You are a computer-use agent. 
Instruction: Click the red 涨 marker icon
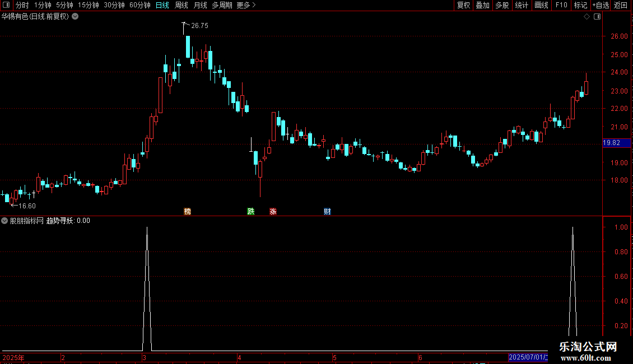273,211
